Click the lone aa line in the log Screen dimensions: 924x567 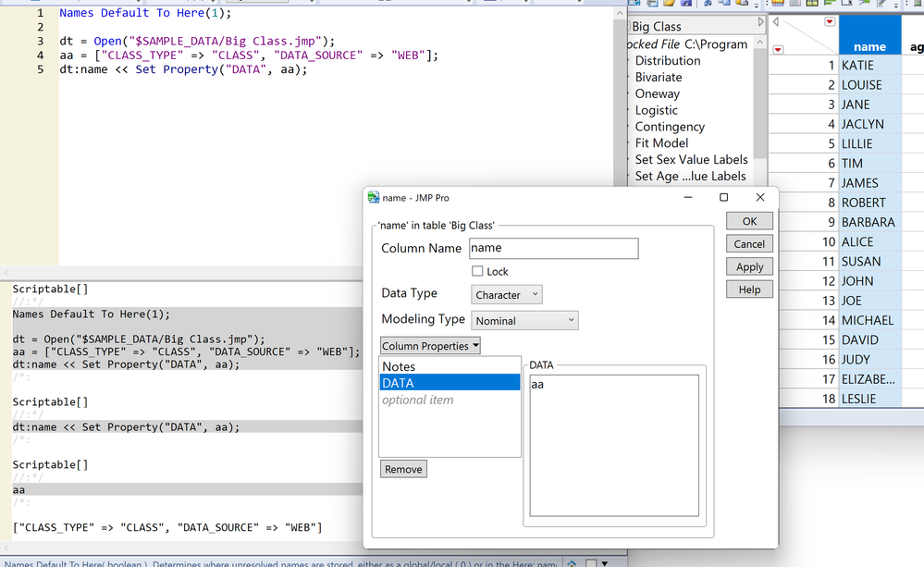(18, 490)
